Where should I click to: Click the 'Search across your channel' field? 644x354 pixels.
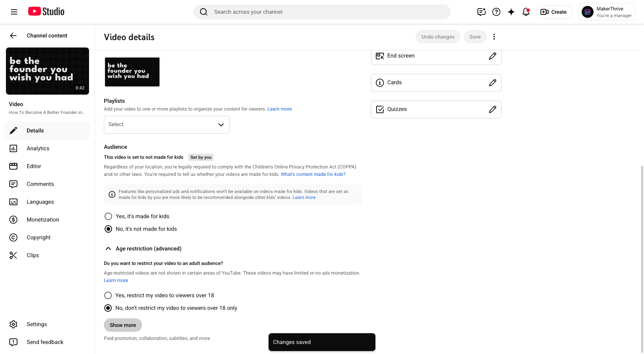coord(322,12)
